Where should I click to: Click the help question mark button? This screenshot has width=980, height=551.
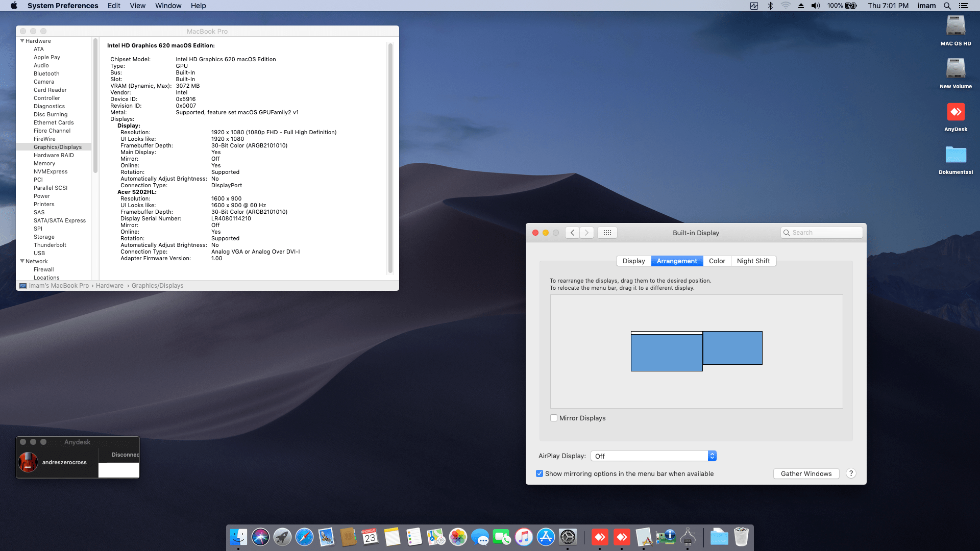850,473
